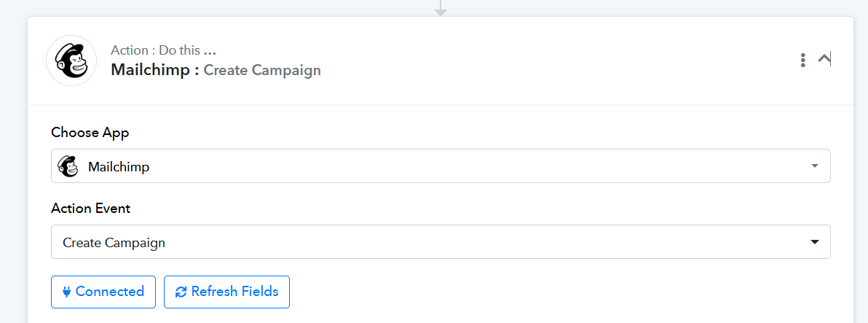868x323 pixels.
Task: Open the three-dot options menu
Action: click(x=802, y=61)
